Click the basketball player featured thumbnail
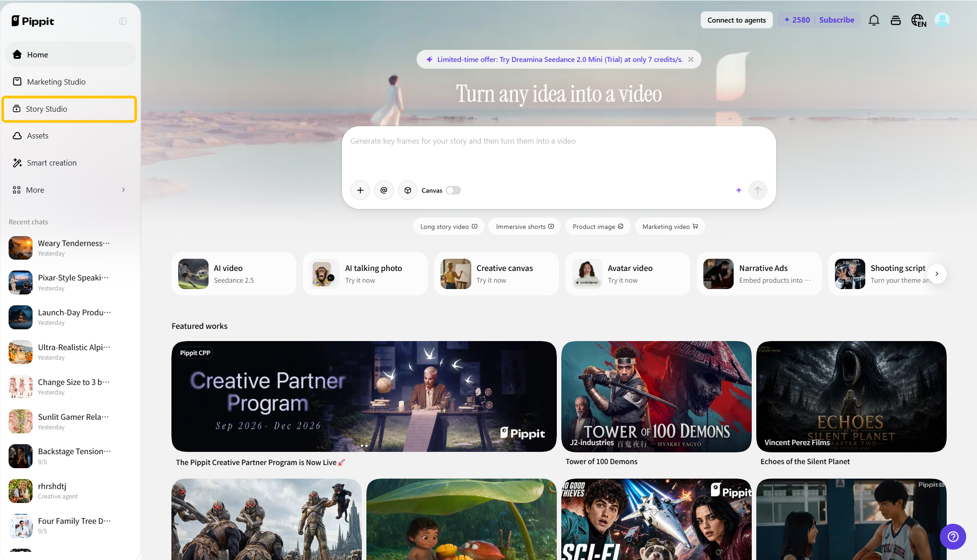Screen dimensions: 977x560 tap(851, 519)
